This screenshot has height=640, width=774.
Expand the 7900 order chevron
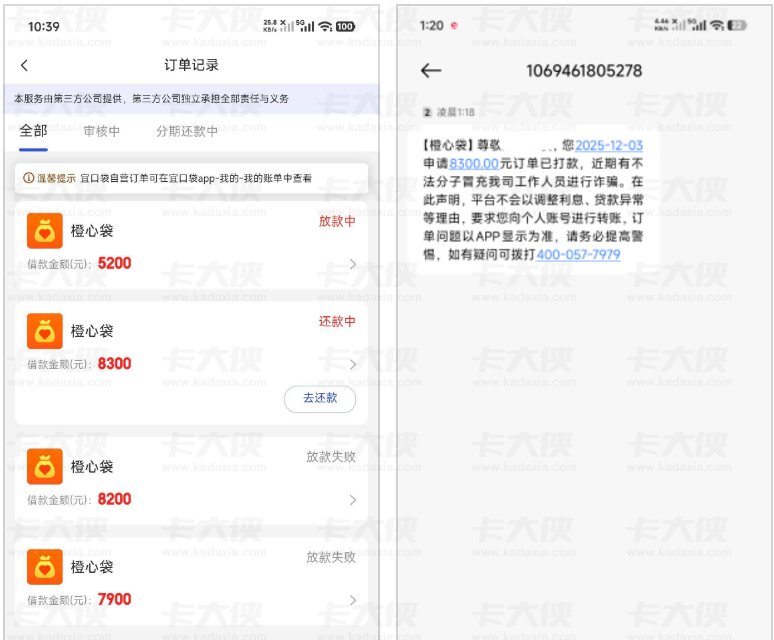pos(352,600)
